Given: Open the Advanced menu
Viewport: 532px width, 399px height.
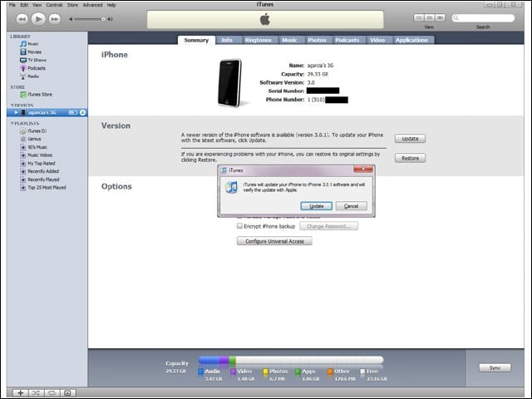Looking at the screenshot, I should pos(92,5).
